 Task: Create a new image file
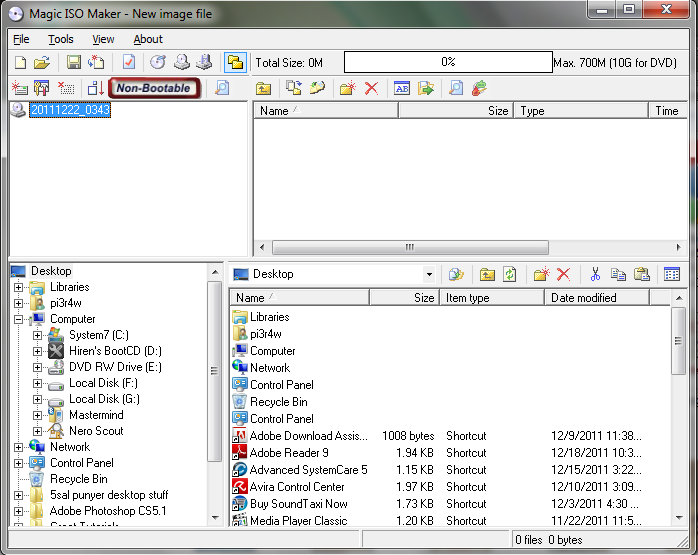pos(20,62)
